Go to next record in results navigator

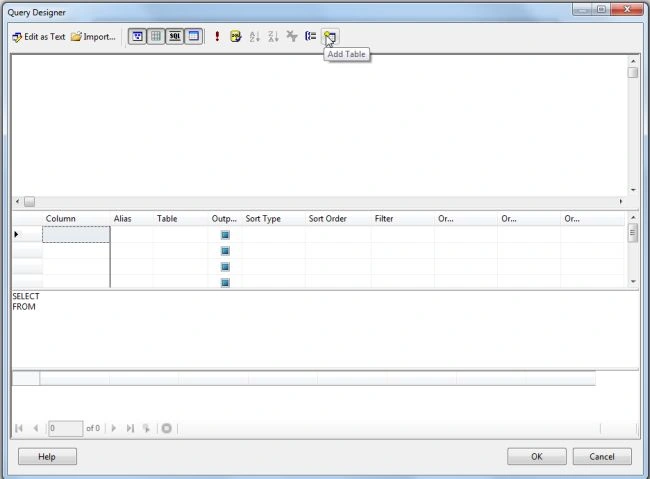114,428
